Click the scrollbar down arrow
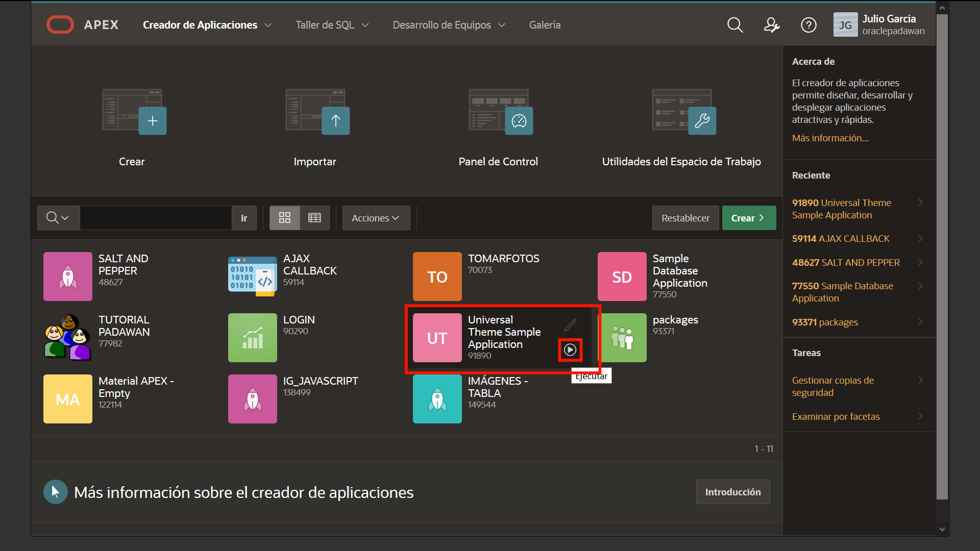Screen dimensions: 980x551 click(942, 529)
